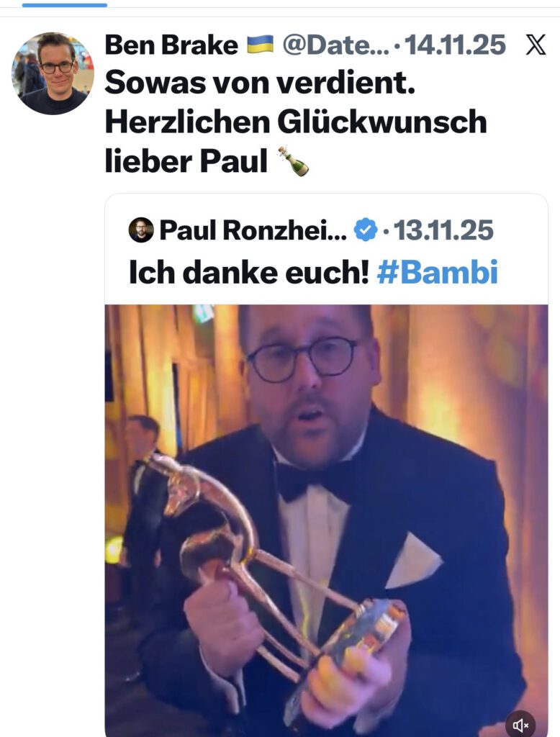Screen dimensions: 560x737
Task: Open the 14.11.25 post timestamp
Action: coord(455,45)
